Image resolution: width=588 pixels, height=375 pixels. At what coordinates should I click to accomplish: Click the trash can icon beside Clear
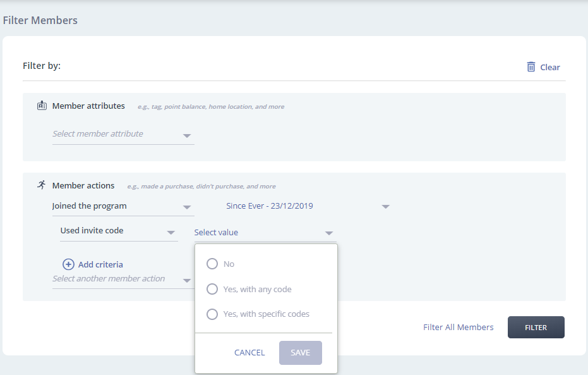pos(531,67)
